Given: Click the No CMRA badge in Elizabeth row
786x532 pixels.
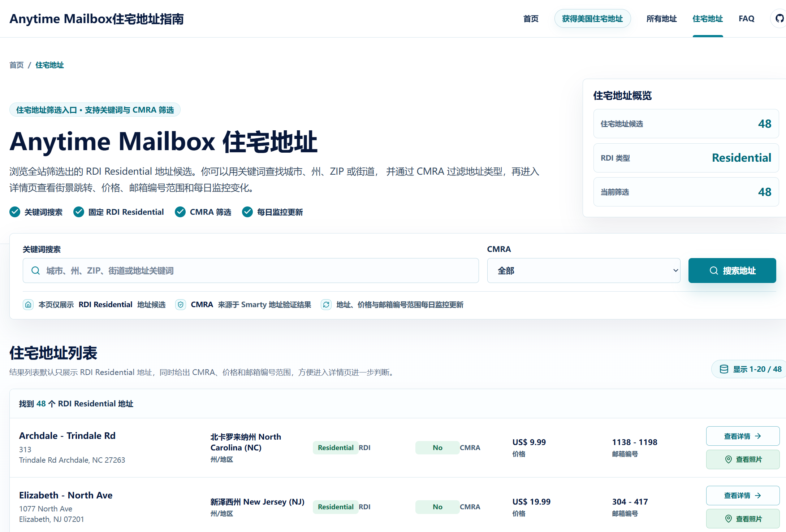Looking at the screenshot, I should click(437, 507).
